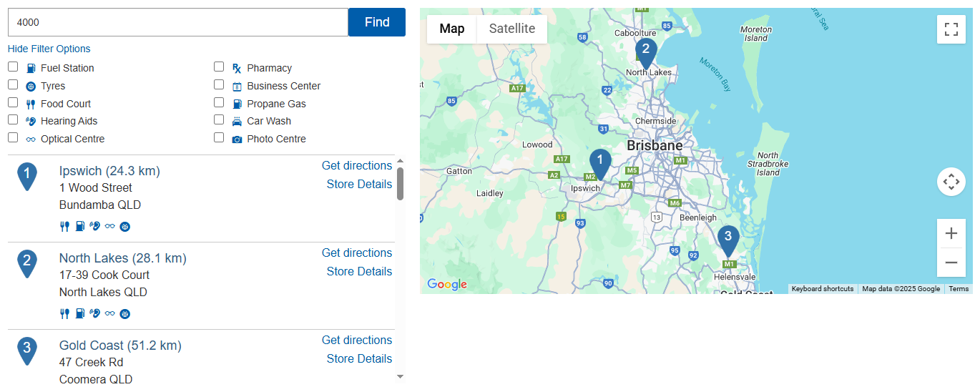
Task: Get directions to Gold Coast warehouse
Action: (357, 340)
